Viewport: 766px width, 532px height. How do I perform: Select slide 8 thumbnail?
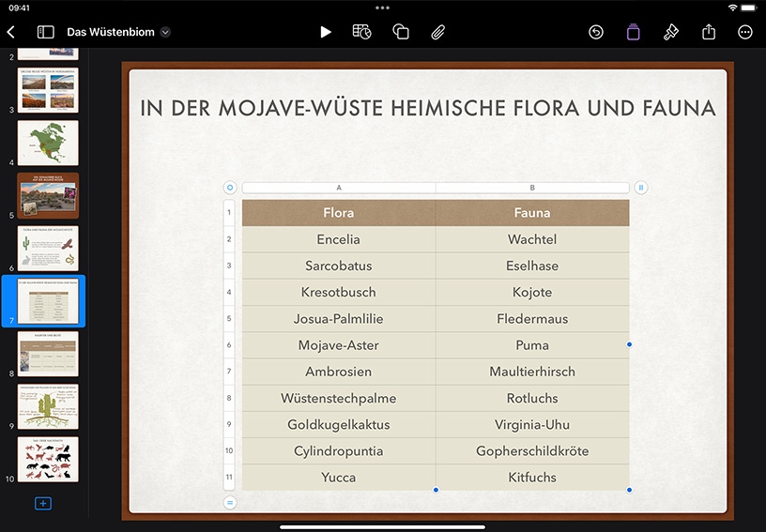48,354
